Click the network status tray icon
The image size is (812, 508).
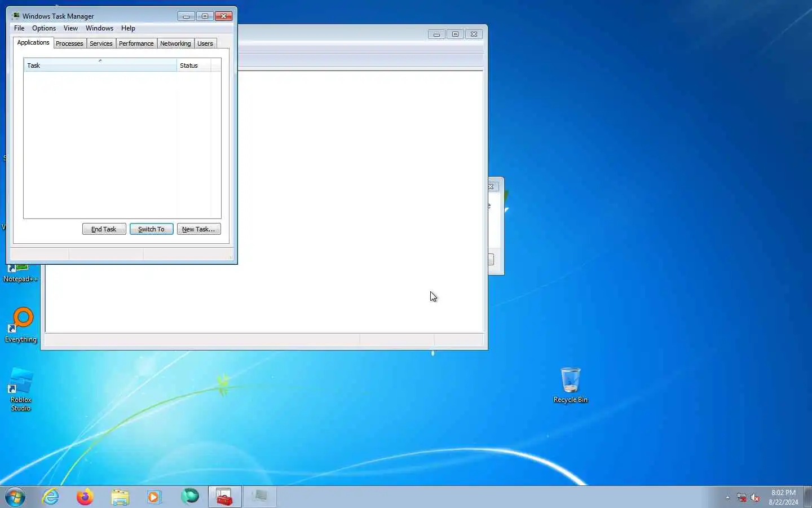(742, 497)
